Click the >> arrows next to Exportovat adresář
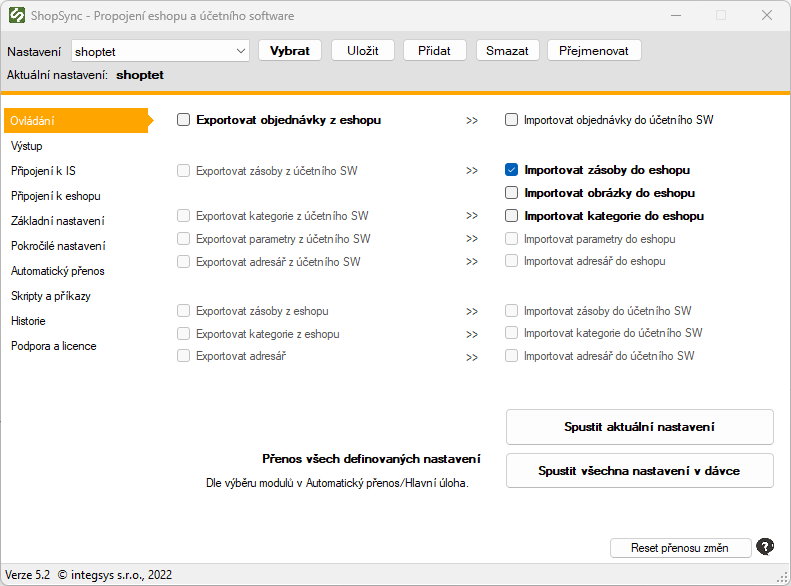The image size is (791, 586). [x=472, y=358]
